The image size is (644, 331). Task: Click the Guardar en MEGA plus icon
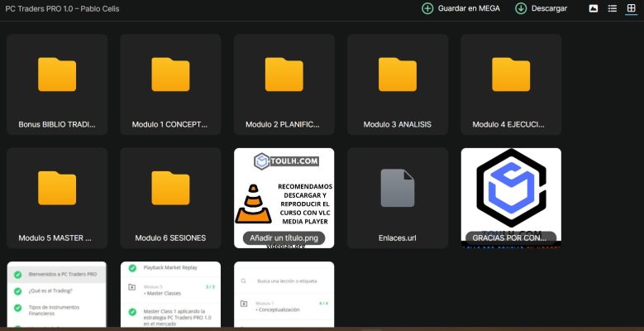click(x=427, y=8)
